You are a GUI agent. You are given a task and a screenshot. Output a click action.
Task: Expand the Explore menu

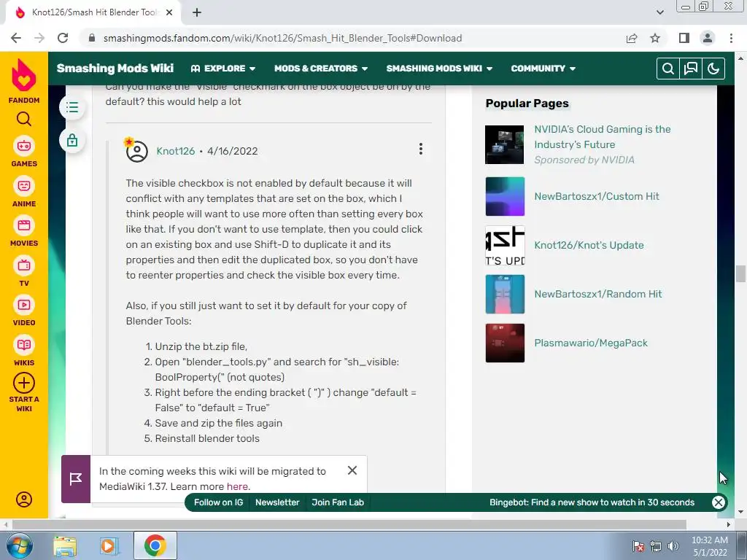tap(223, 69)
